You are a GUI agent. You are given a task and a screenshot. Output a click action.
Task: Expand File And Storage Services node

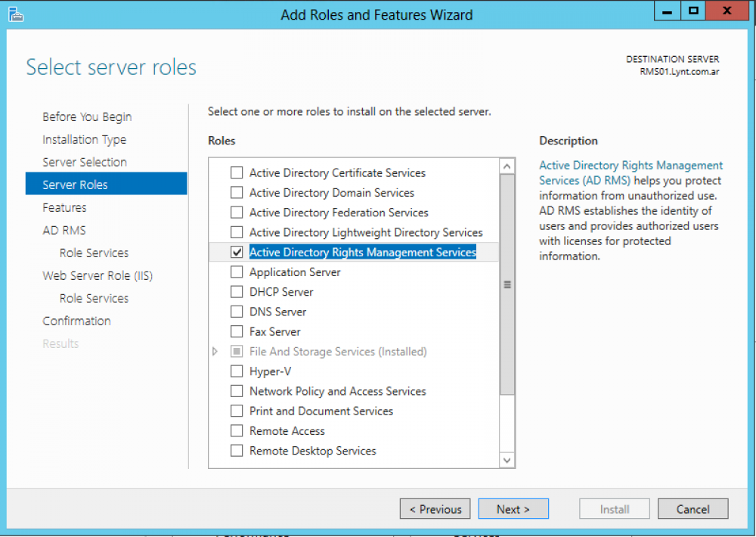[215, 351]
